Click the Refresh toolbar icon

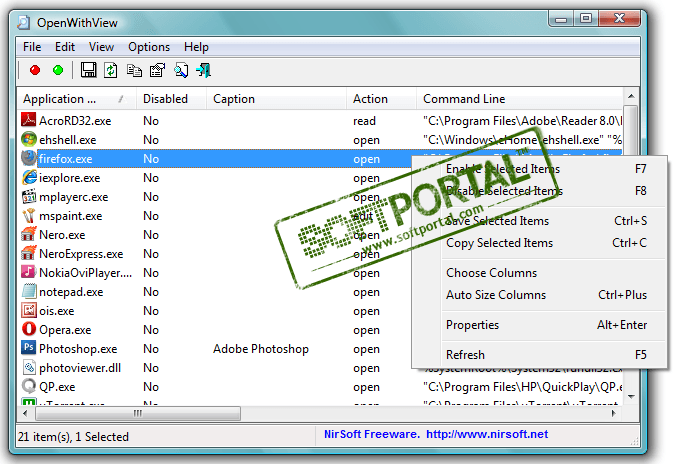coord(110,70)
